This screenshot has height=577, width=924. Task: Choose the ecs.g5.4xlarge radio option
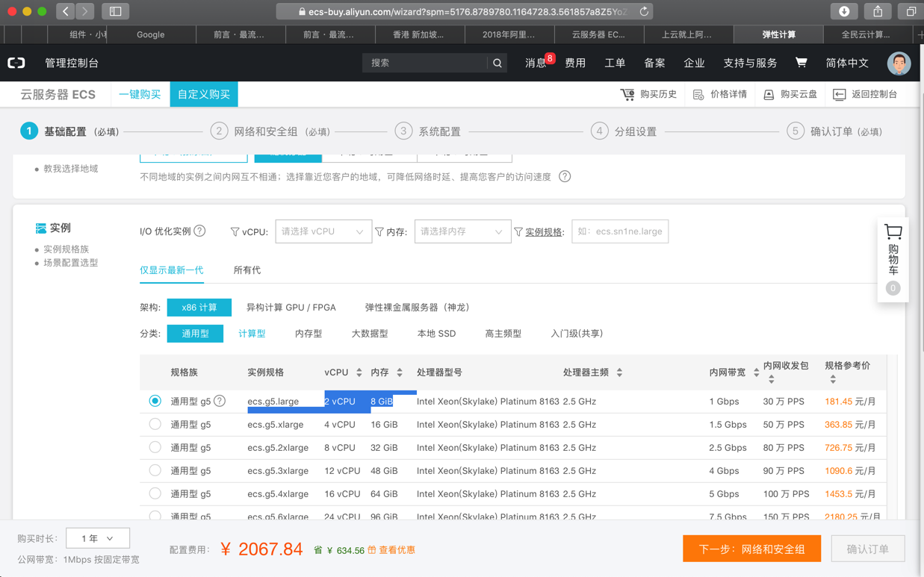pyautogui.click(x=155, y=493)
